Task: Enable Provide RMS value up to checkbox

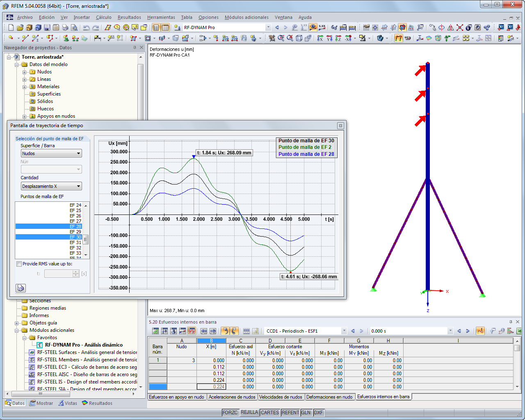Action: 19,264
